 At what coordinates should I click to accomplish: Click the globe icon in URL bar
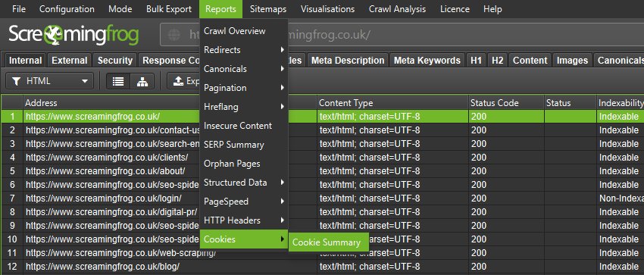[174, 35]
